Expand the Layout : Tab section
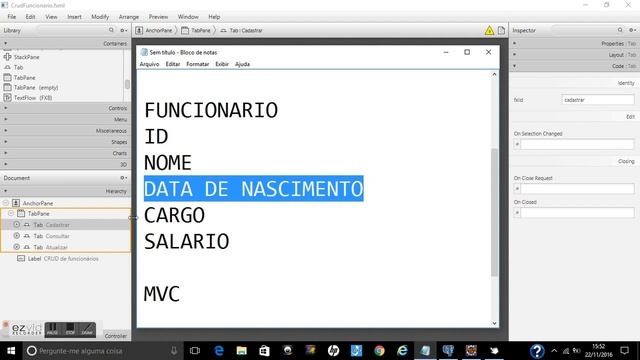Screen dimensions: 640x360 coord(575,55)
